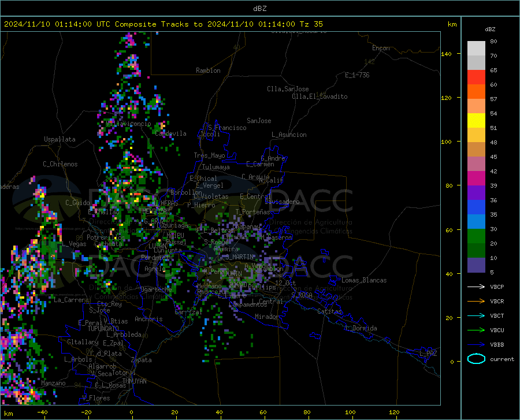This screenshot has height=420, width=520.
Task: Click the 'C_Chilenos' map label
Action: tap(60, 164)
